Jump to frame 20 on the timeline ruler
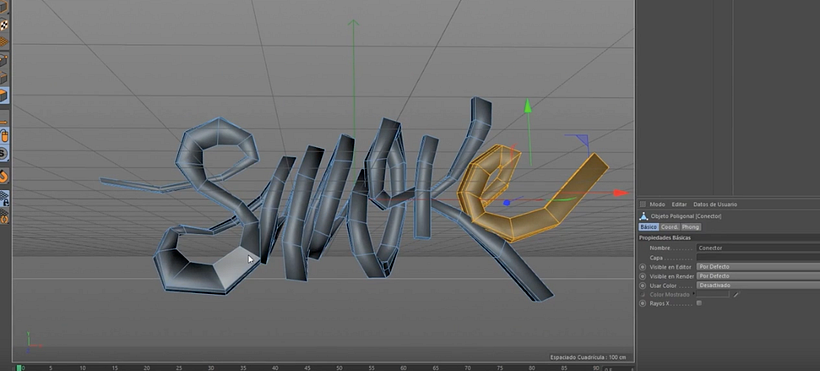 (147, 368)
